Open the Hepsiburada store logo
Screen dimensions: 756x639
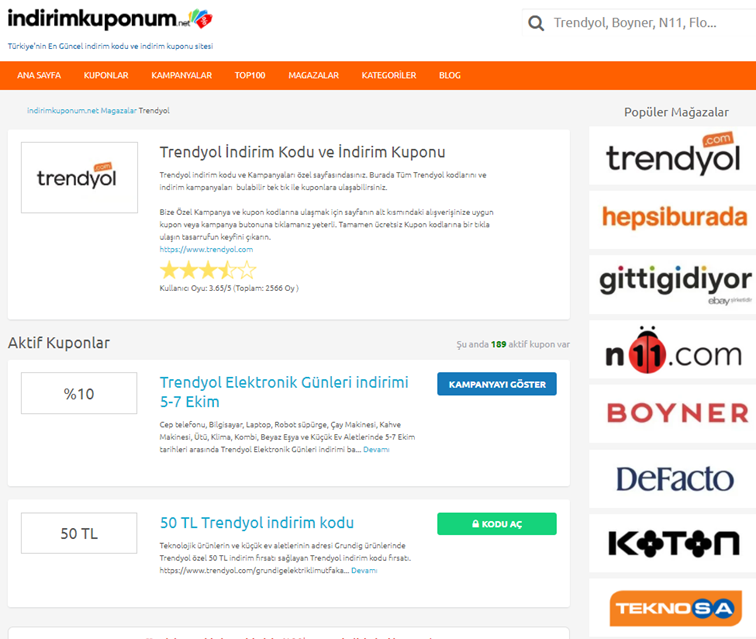672,219
